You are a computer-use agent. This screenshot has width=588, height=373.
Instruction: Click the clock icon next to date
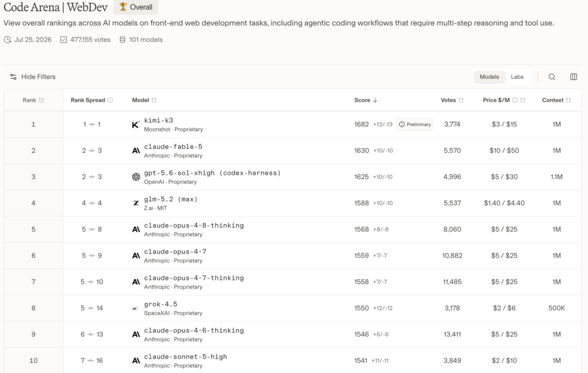click(x=7, y=40)
